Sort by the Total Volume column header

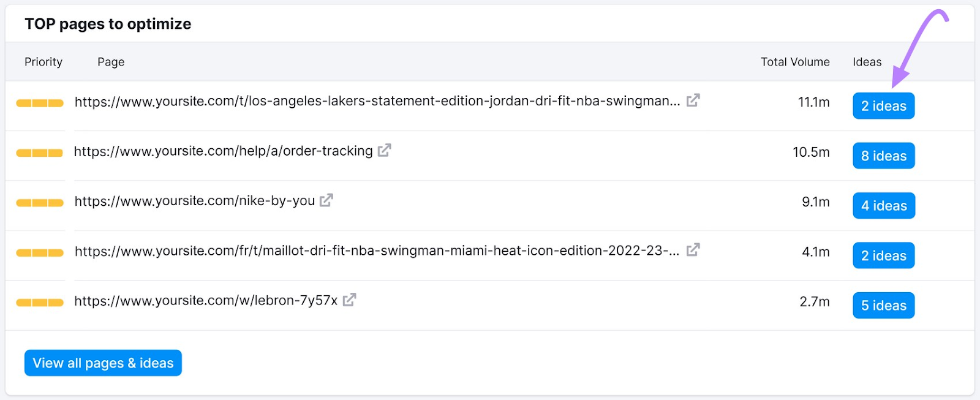click(794, 61)
